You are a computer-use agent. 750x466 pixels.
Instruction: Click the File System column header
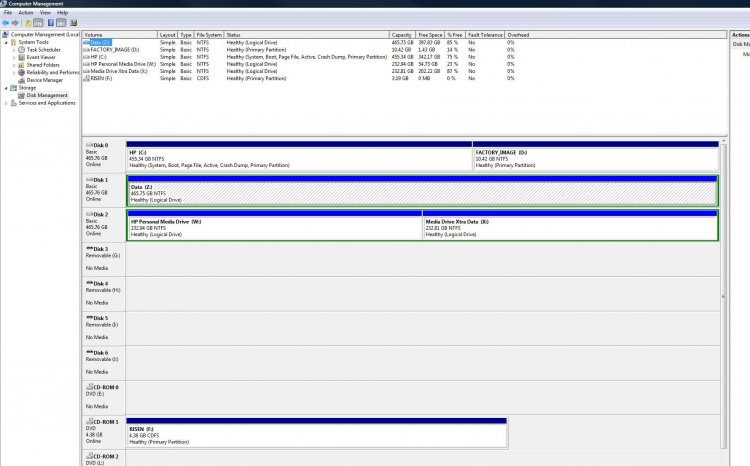coord(207,35)
